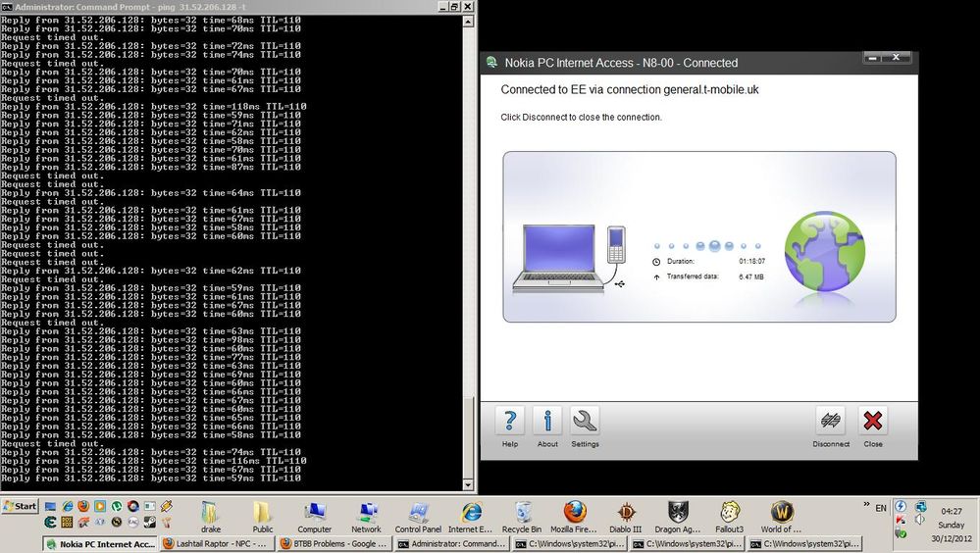This screenshot has height=553, width=980.
Task: Open Command Prompt window system menu icon
Action: pos(7,7)
